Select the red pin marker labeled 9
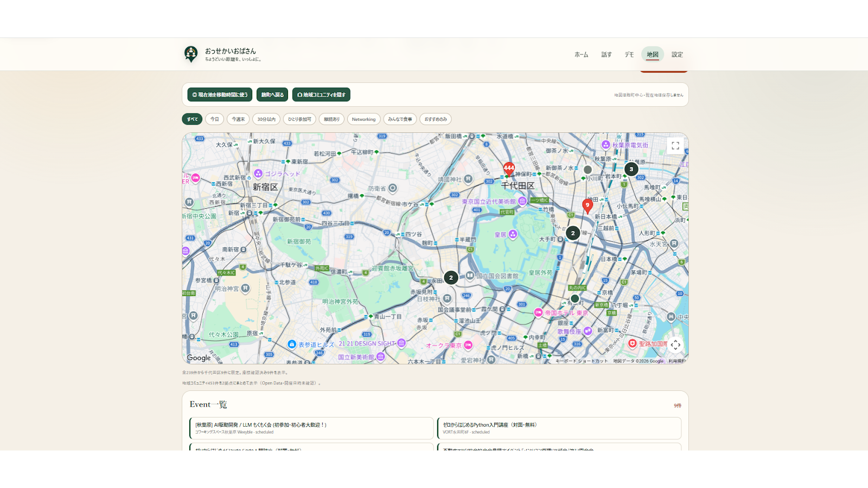868x488 pixels. [587, 206]
